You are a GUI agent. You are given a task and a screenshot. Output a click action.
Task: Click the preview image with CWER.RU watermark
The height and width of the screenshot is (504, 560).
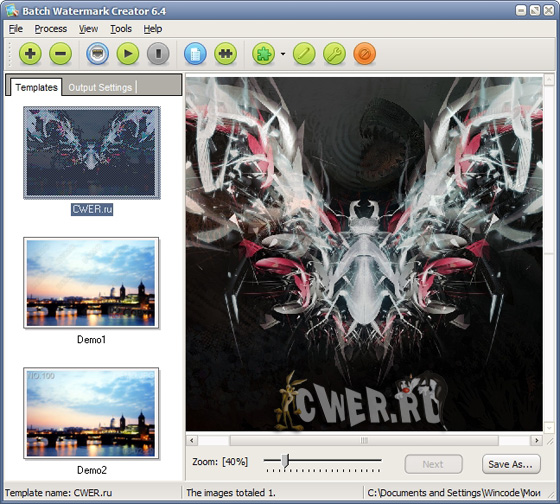(364, 254)
